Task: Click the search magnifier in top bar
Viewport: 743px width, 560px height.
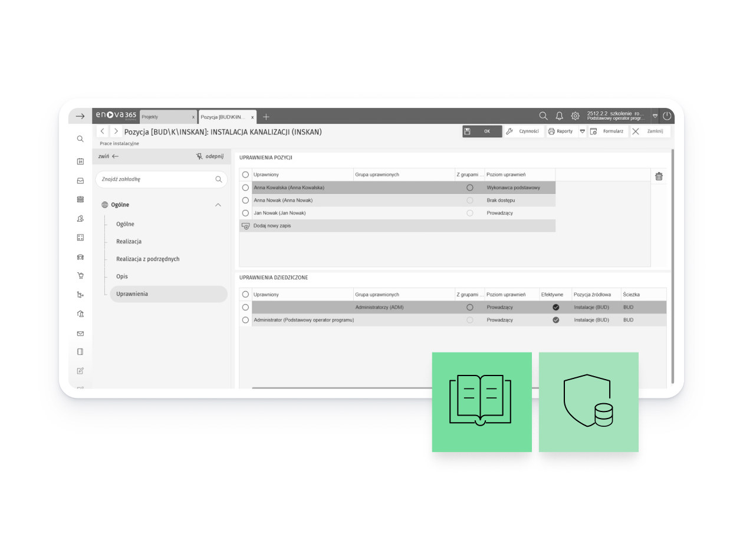Action: 543,116
